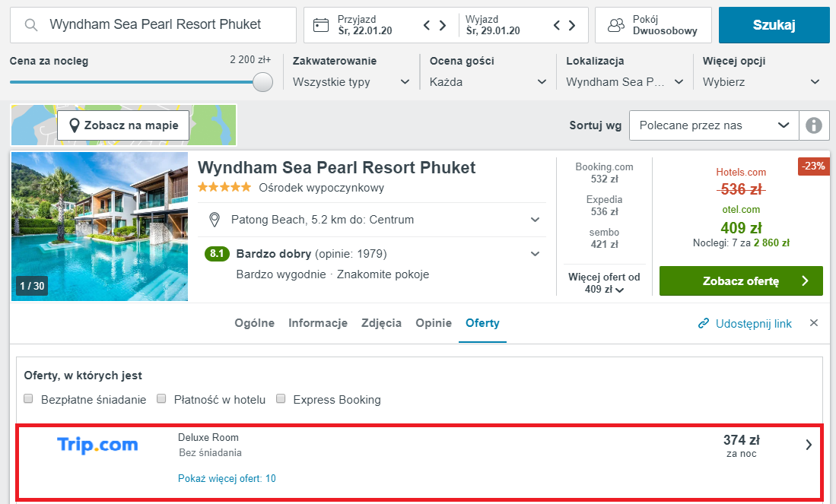
Task: Click the Zobacz ofertę button
Action: (x=741, y=281)
